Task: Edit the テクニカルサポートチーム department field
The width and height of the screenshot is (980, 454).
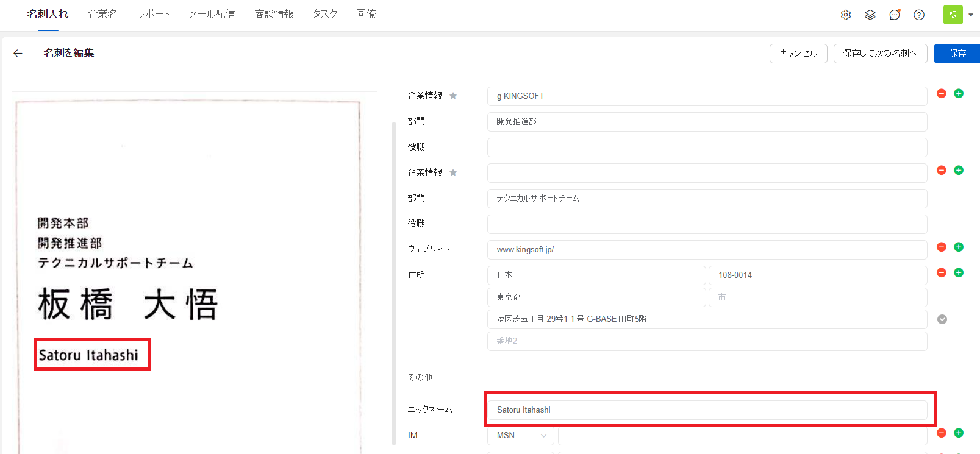Action: [707, 199]
